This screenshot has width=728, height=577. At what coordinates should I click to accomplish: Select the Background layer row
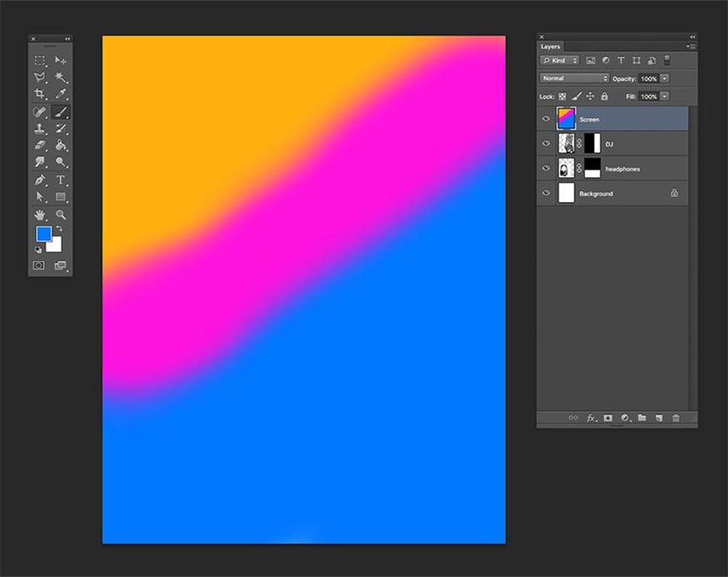tap(614, 194)
